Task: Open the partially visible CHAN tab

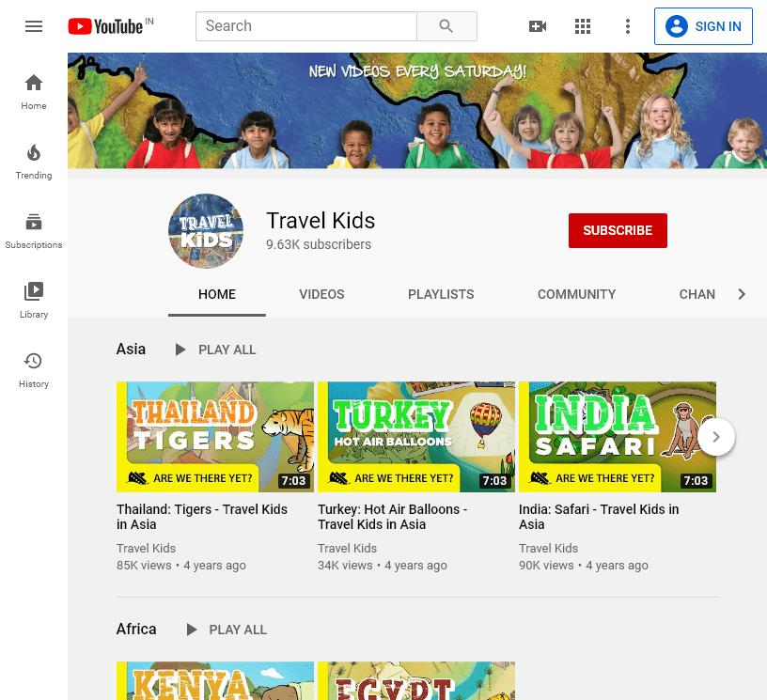Action: click(697, 294)
